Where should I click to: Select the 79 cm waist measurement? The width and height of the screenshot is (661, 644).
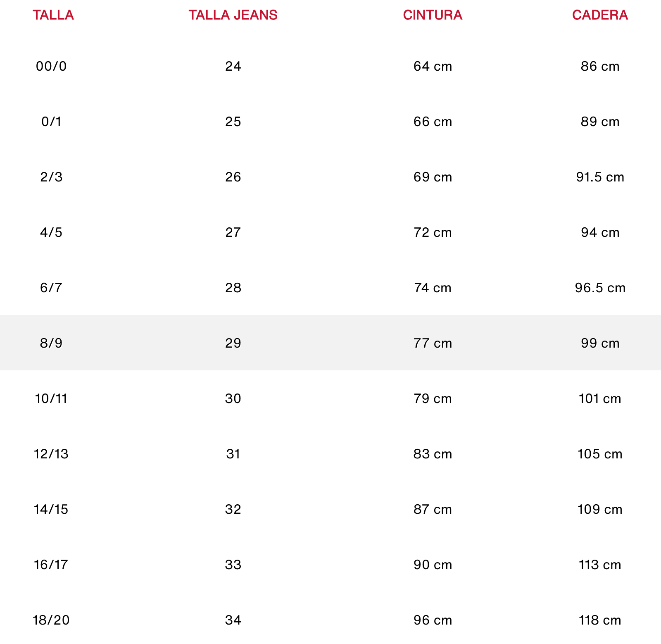[x=433, y=398]
